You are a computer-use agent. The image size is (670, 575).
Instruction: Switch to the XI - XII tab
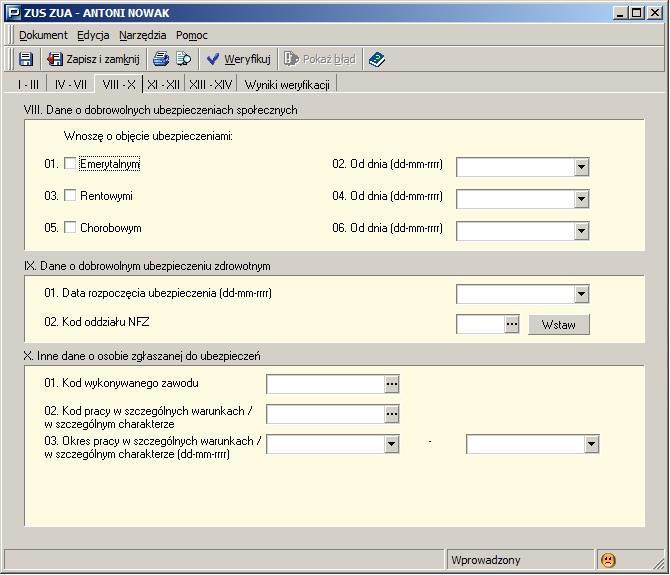[x=163, y=85]
